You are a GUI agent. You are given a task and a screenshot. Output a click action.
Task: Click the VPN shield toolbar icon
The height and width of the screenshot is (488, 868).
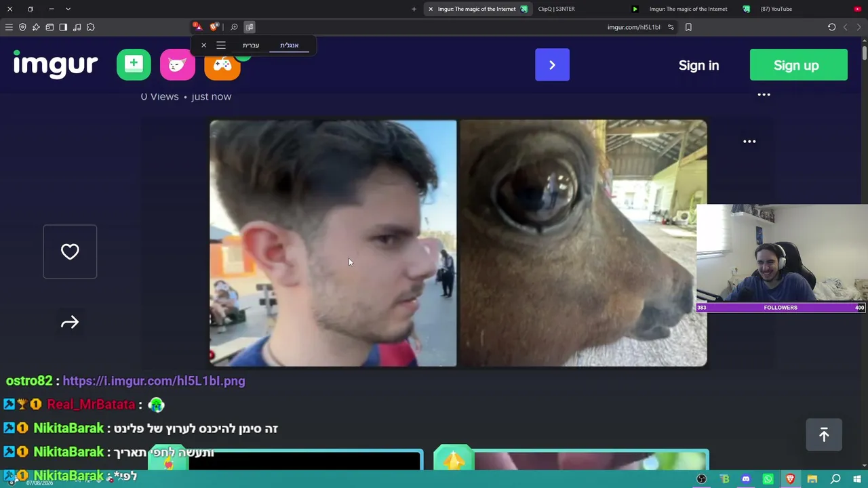[22, 27]
